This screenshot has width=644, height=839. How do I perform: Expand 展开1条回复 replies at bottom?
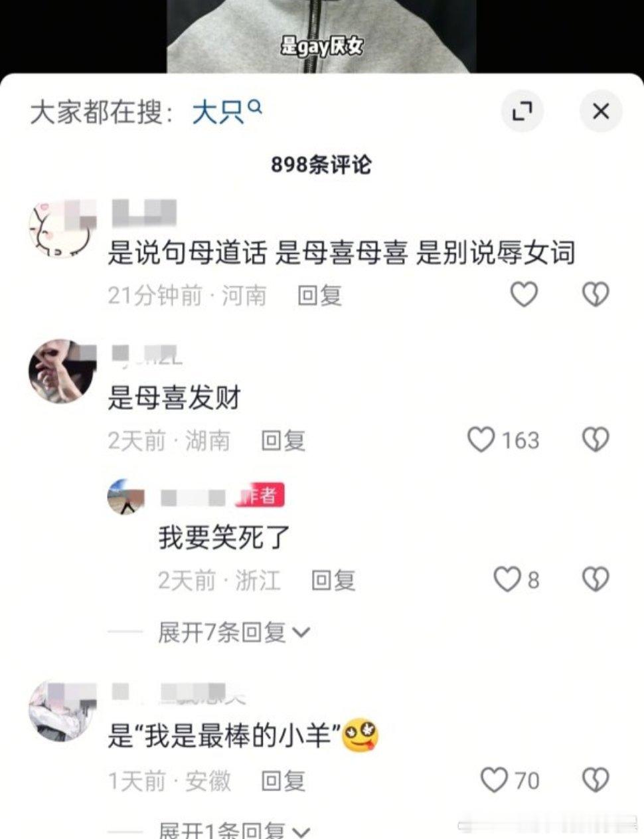[x=234, y=830]
